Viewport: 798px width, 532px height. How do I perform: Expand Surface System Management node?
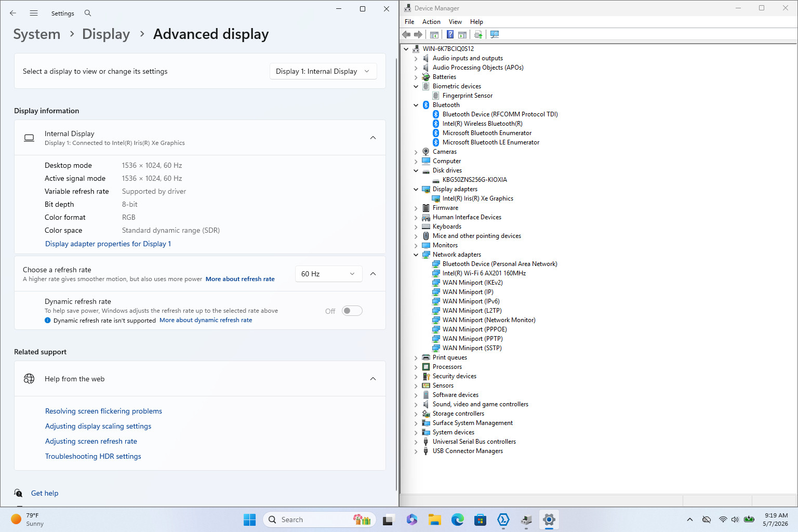(x=416, y=423)
